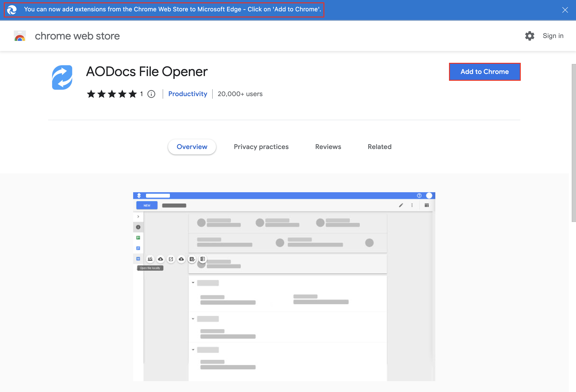The height and width of the screenshot is (392, 576).
Task: Dismiss the Edge extensions banner
Action: pos(565,10)
